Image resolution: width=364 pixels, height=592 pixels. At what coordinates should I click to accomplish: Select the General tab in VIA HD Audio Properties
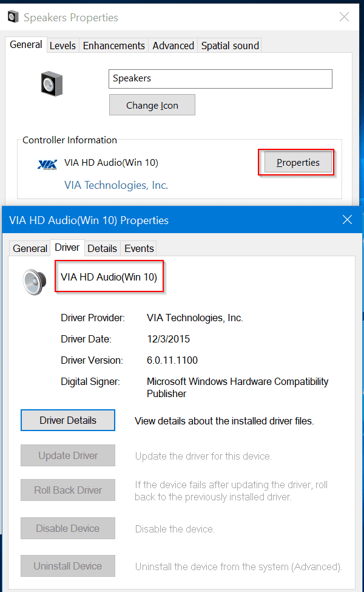click(30, 248)
